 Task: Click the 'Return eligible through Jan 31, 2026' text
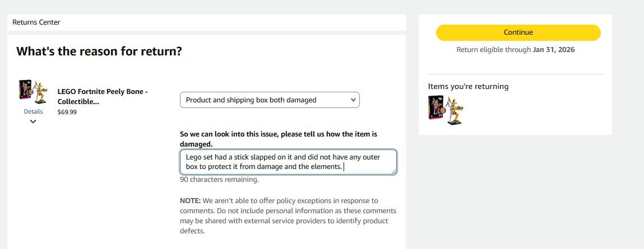click(516, 50)
